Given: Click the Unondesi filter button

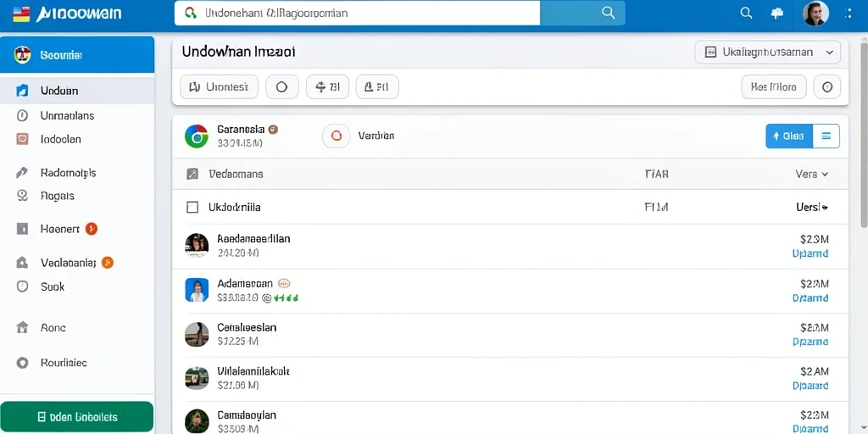Looking at the screenshot, I should coord(220,87).
